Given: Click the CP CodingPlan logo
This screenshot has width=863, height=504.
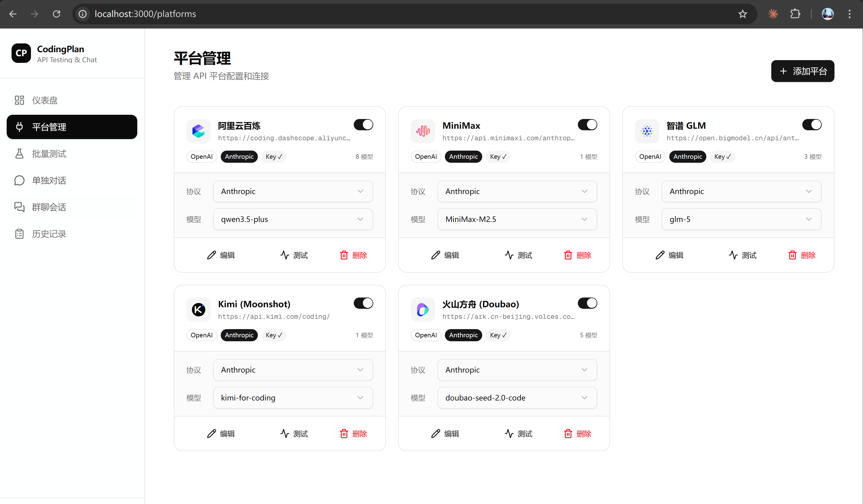Looking at the screenshot, I should (x=21, y=53).
